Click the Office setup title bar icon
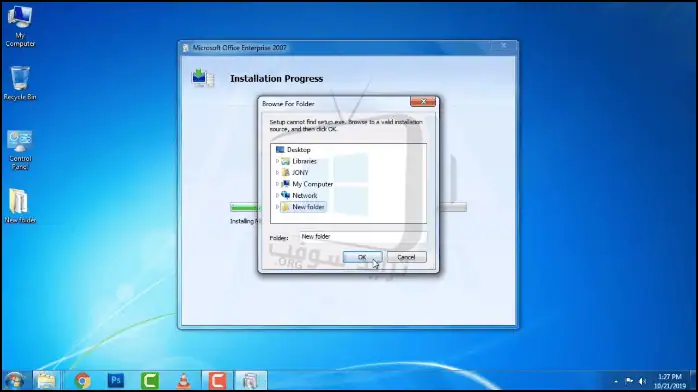 tap(186, 48)
